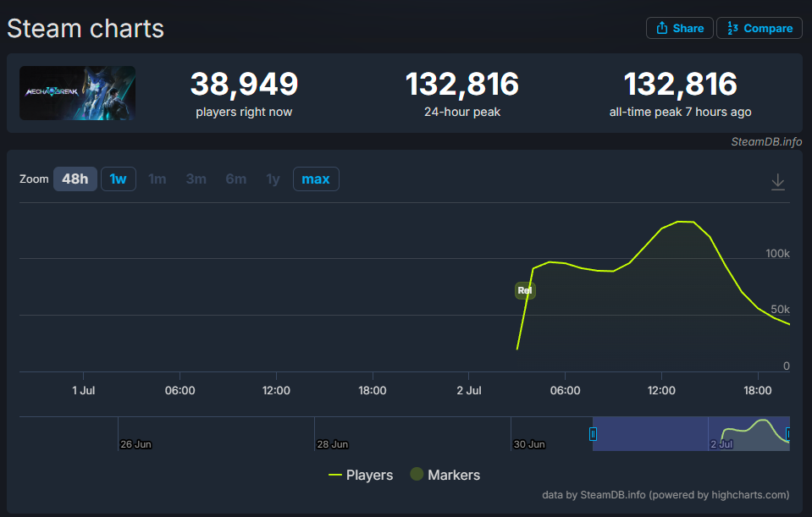Screen dimensions: 812x517
Task: Click the highlighted navigator selection area
Action: tap(691, 434)
